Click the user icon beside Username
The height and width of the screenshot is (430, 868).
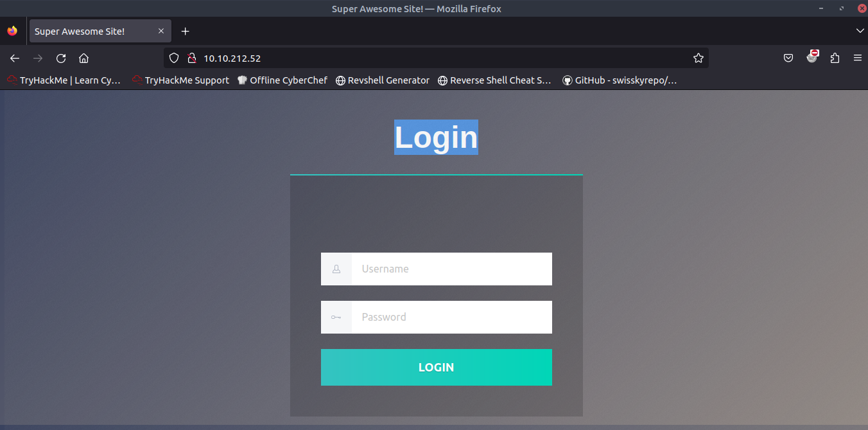click(336, 269)
